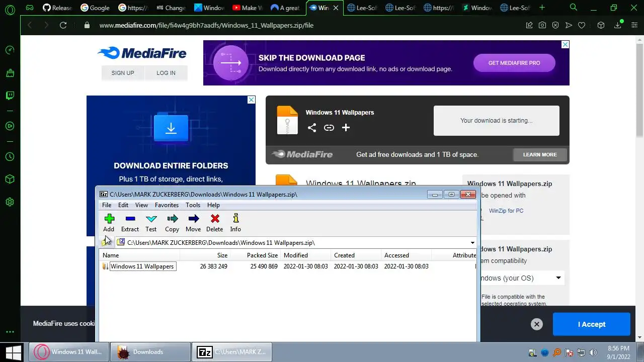Open the Windows Start button

tap(13, 352)
